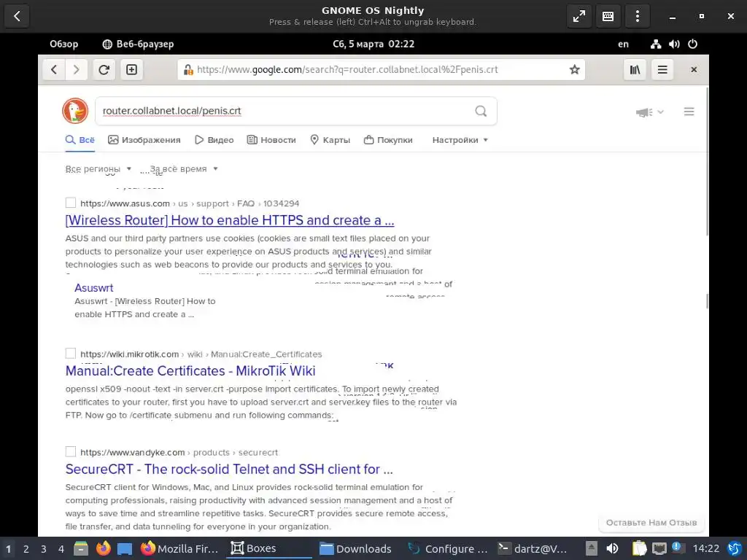Switch to the 'Downloads' taskbar window
Image resolution: width=747 pixels, height=560 pixels.
pyautogui.click(x=356, y=548)
